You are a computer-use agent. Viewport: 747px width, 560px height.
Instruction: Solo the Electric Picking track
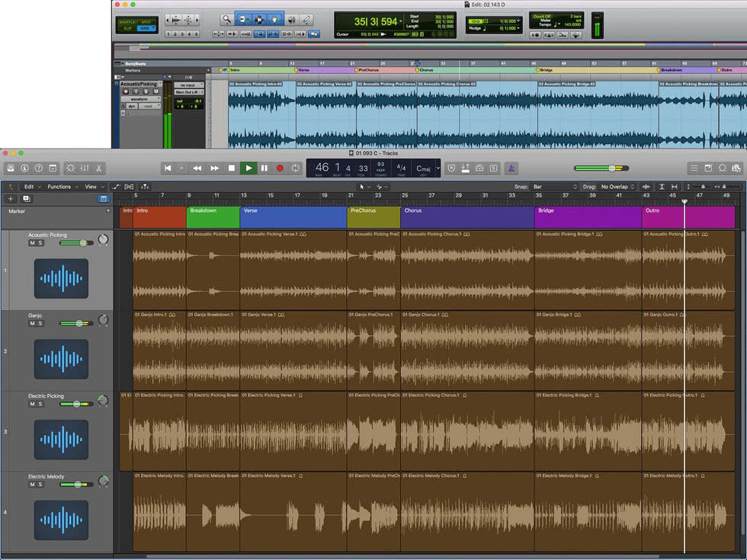pyautogui.click(x=40, y=405)
